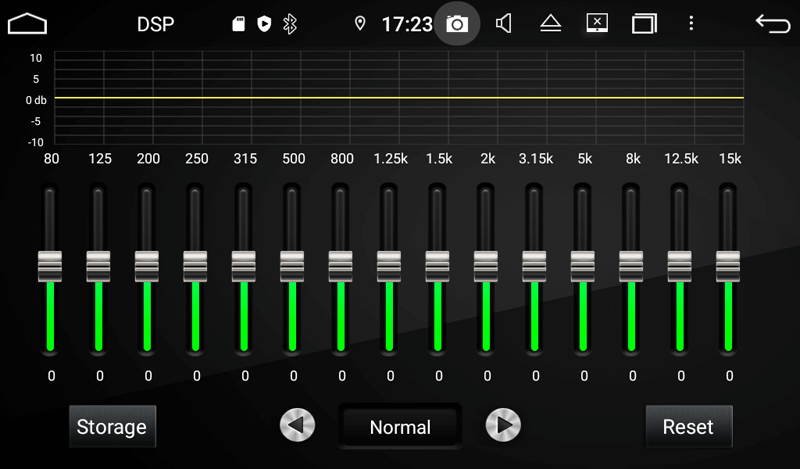Click the 1.25k frequency label

[x=390, y=159]
